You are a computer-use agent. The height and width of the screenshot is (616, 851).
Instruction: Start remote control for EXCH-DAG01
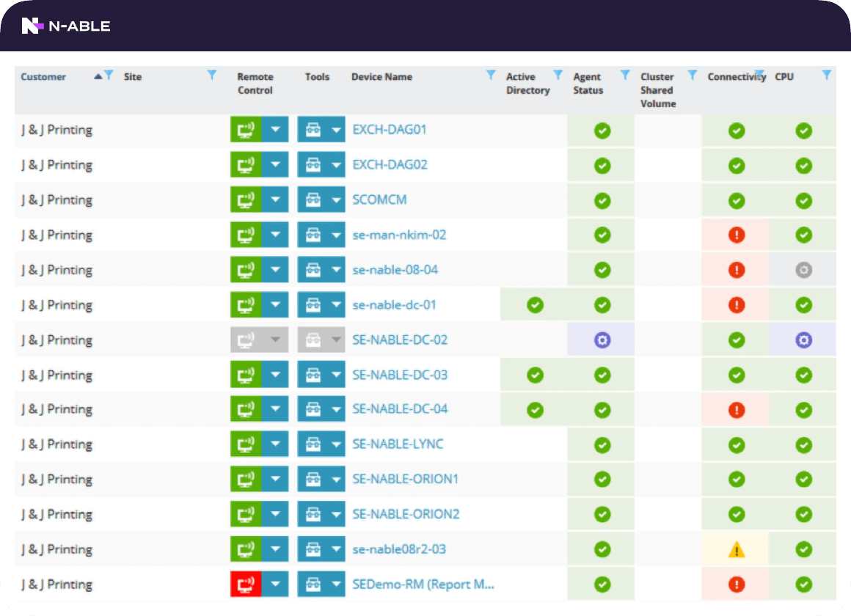click(x=246, y=131)
